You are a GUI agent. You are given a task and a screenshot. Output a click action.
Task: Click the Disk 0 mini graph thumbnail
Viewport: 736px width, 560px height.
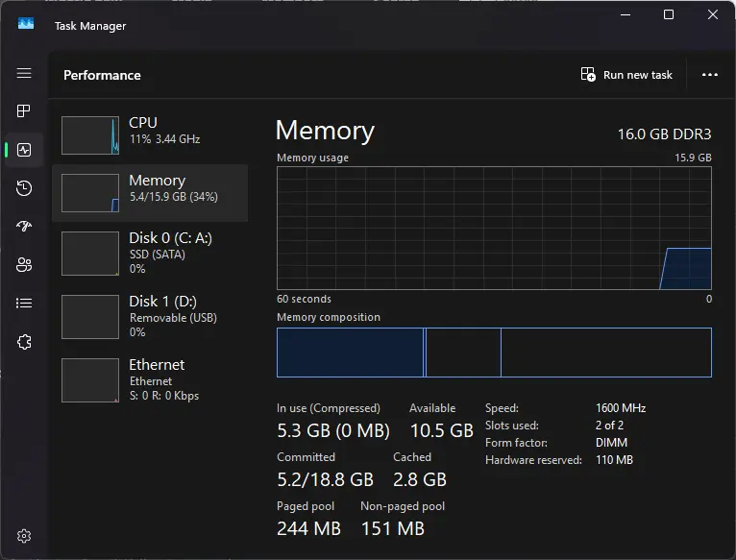click(90, 254)
